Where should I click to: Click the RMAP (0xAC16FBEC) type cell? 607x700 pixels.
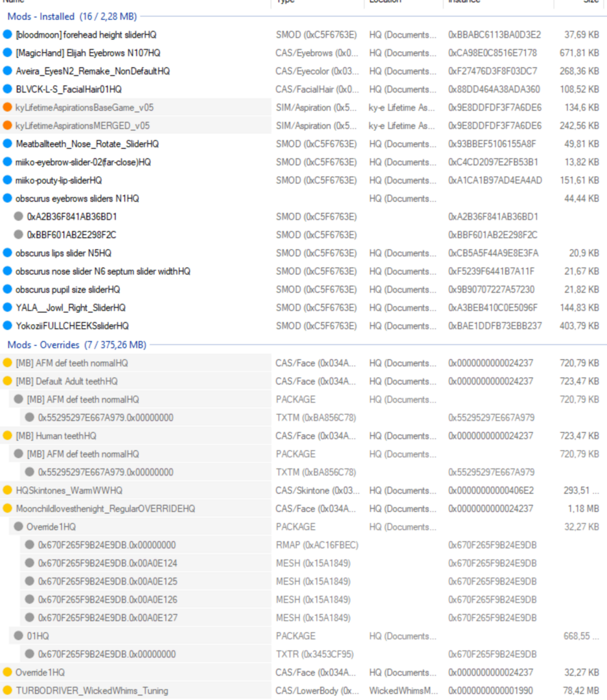[317, 545]
